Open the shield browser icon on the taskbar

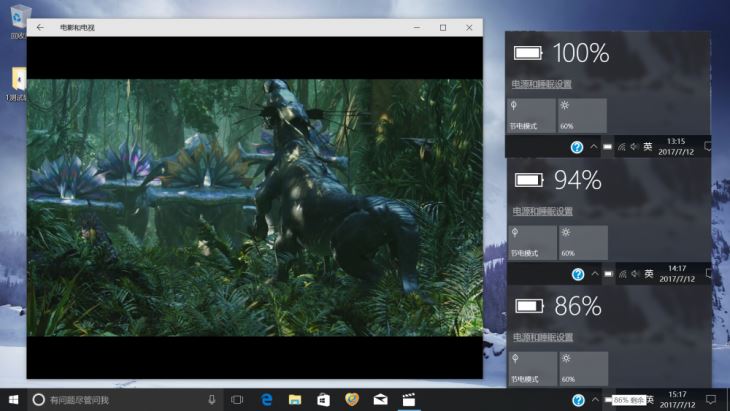tap(352, 399)
